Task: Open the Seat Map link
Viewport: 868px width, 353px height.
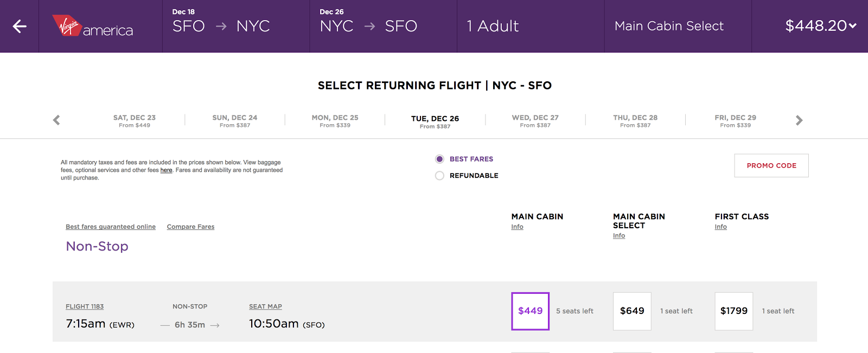Action: click(265, 307)
